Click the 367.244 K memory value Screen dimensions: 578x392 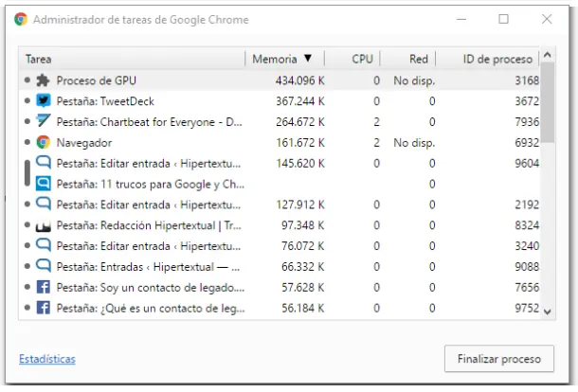click(x=300, y=101)
